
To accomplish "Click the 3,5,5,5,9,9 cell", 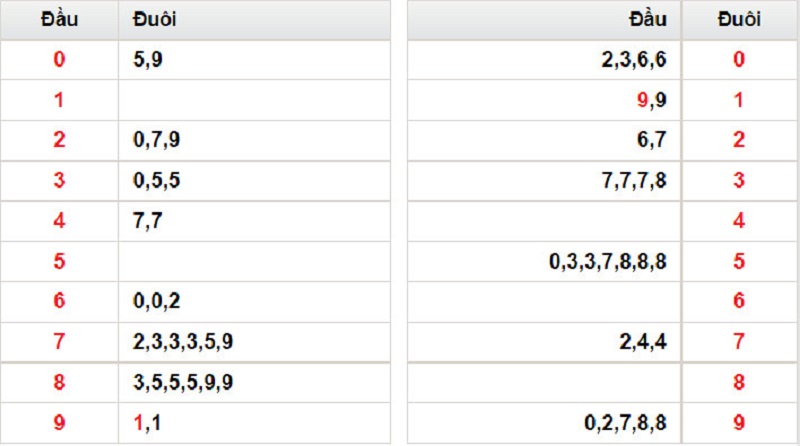I will coord(183,383).
